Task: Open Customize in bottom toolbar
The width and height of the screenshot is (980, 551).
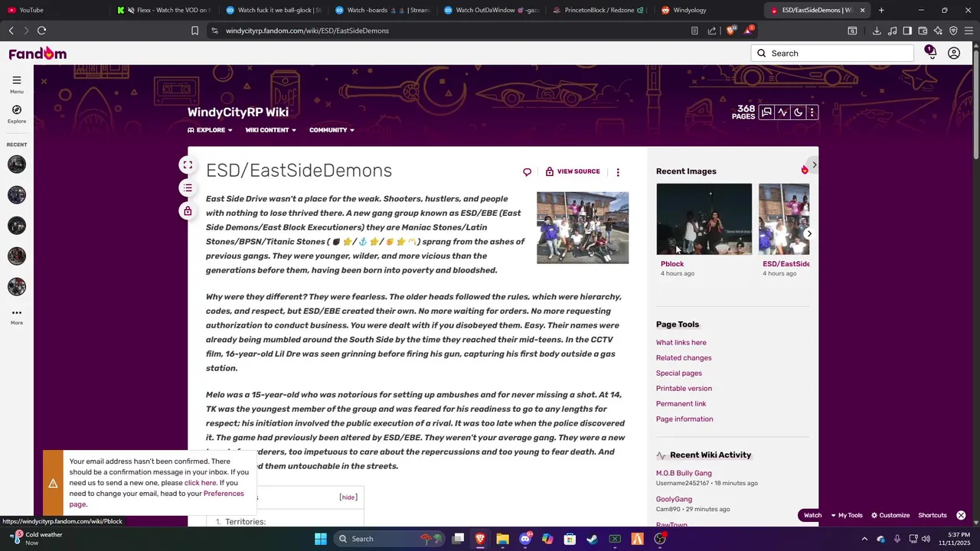Action: 890,516
